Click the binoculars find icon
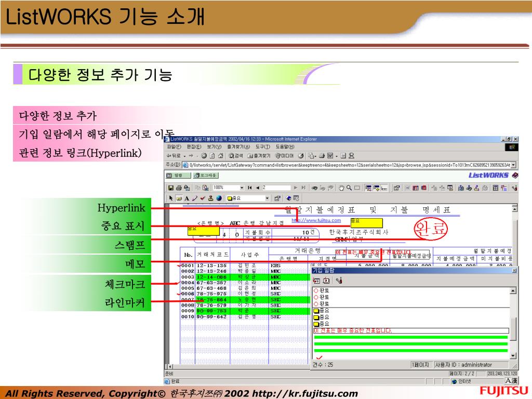 (x=314, y=188)
